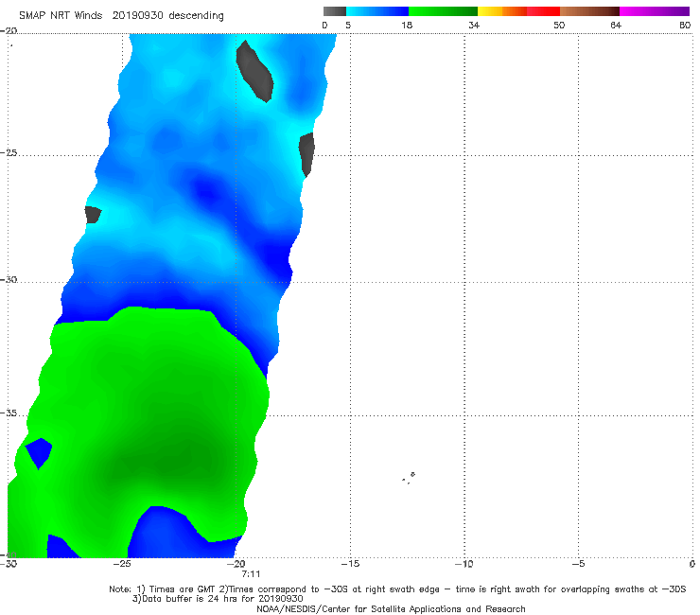
Task: Click the longitude axis label '-25'
Action: (x=122, y=564)
